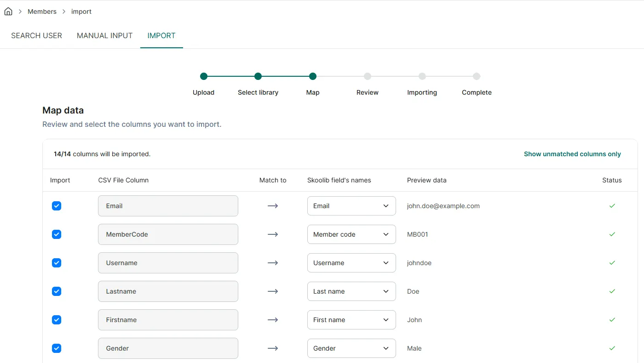Click the Review step circle
644x363 pixels.
point(368,76)
